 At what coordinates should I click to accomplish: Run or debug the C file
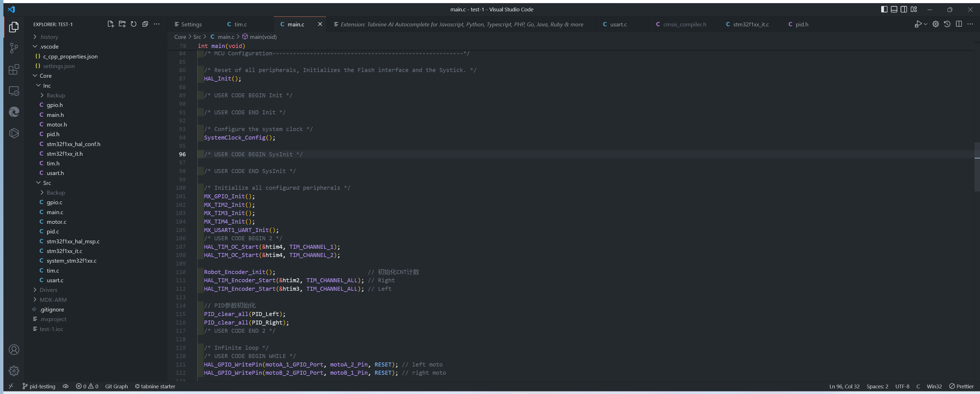click(x=918, y=24)
